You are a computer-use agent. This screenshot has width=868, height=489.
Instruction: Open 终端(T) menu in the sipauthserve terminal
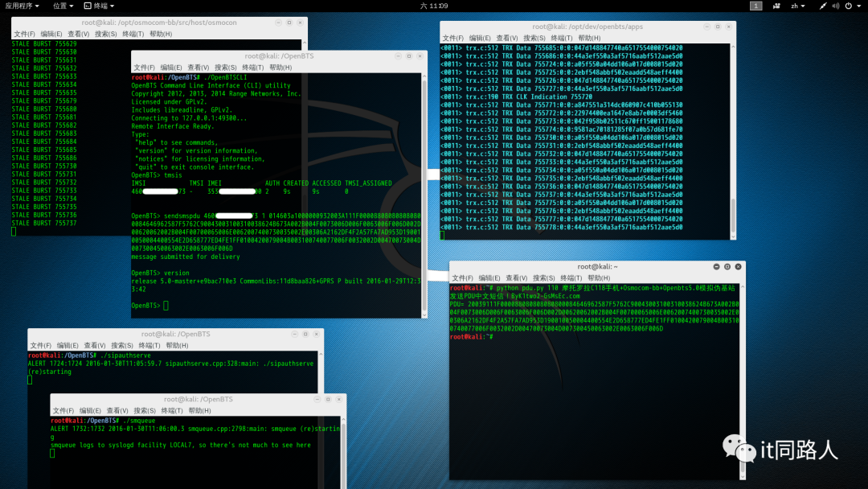(149, 346)
